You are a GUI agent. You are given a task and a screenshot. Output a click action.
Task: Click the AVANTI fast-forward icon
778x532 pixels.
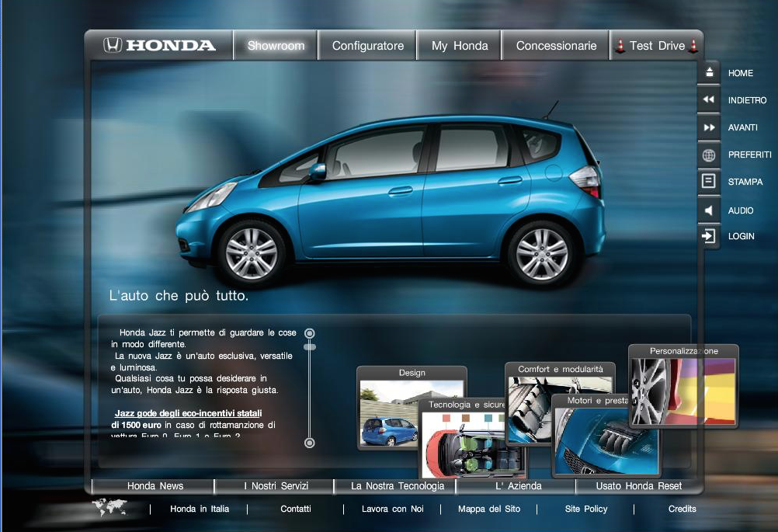tap(709, 127)
